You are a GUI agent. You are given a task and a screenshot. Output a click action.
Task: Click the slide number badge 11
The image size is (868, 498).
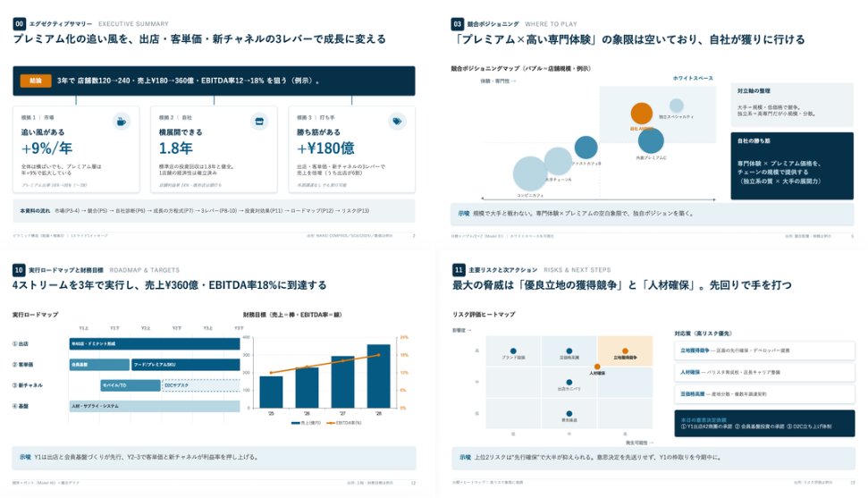pos(459,270)
